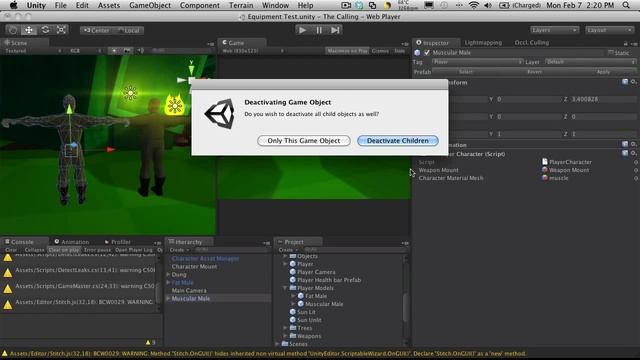Click prefab Revert button
Image resolution: width=640 pixels, height=360 pixels.
534,72
